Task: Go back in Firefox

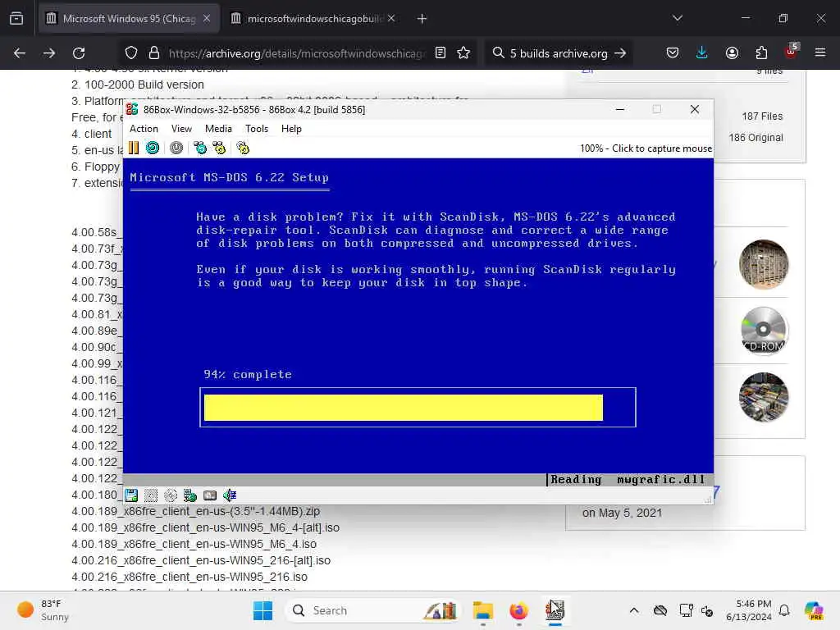Action: (20, 53)
